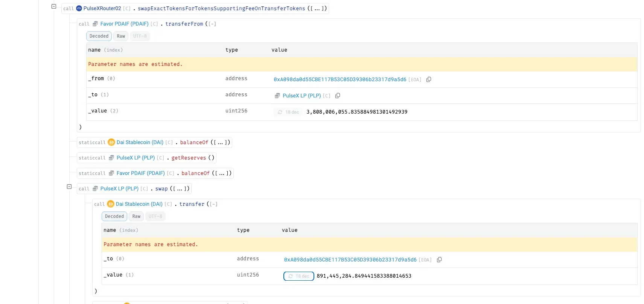Copy the transfer _to address
This screenshot has height=304, width=644.
point(439,260)
